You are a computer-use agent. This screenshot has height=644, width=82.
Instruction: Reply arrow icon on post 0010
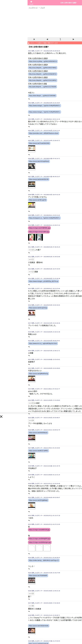[29, 243]
